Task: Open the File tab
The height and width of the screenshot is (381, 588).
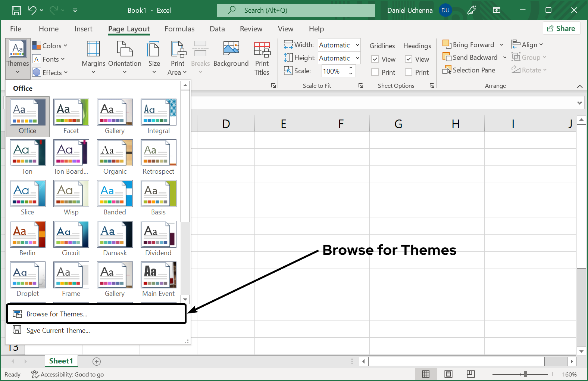Action: tap(16, 29)
